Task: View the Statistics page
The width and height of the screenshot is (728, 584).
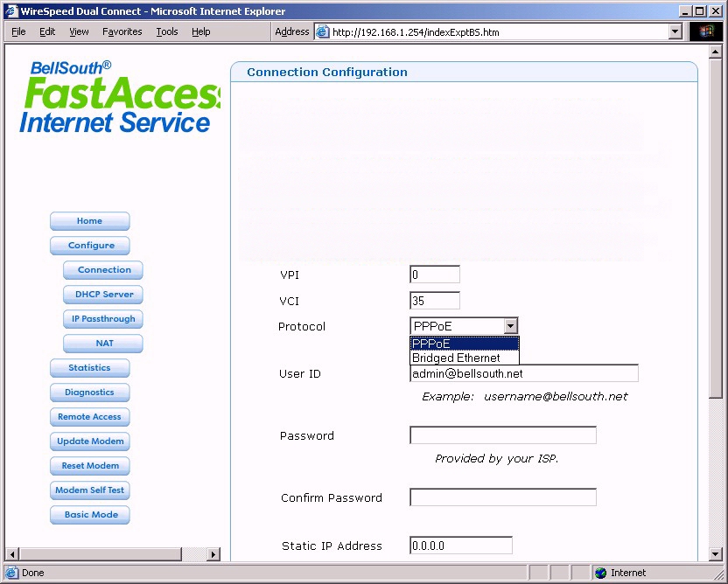Action: coord(89,368)
